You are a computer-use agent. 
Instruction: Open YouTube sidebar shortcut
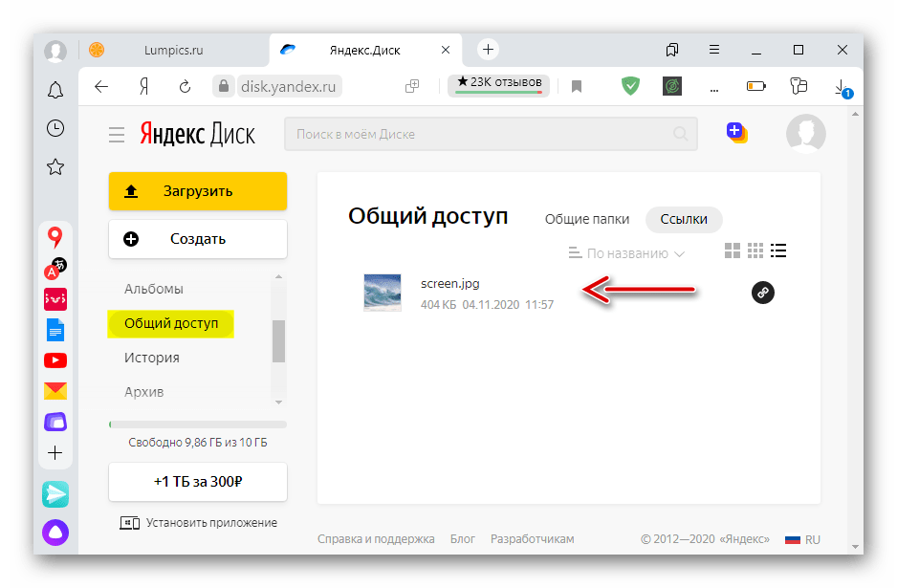click(55, 360)
